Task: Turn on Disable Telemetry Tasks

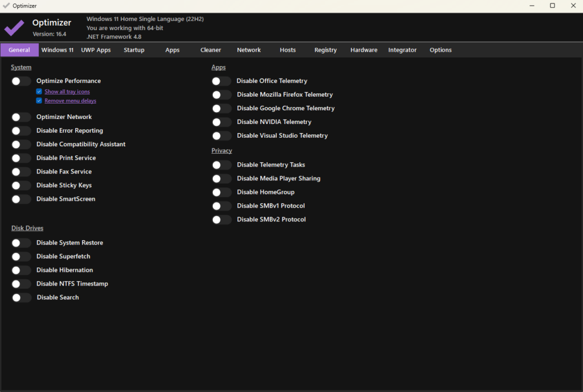Action: click(221, 165)
